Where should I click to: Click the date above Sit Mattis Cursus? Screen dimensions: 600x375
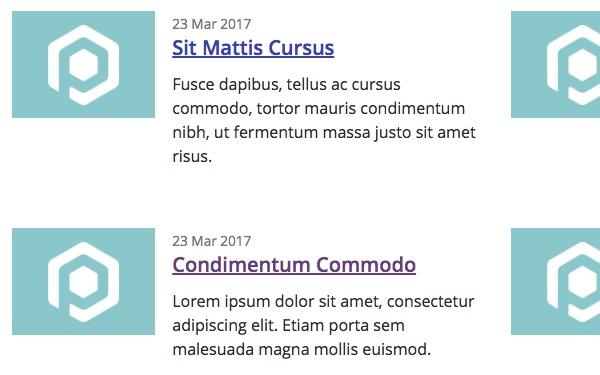[x=212, y=24]
